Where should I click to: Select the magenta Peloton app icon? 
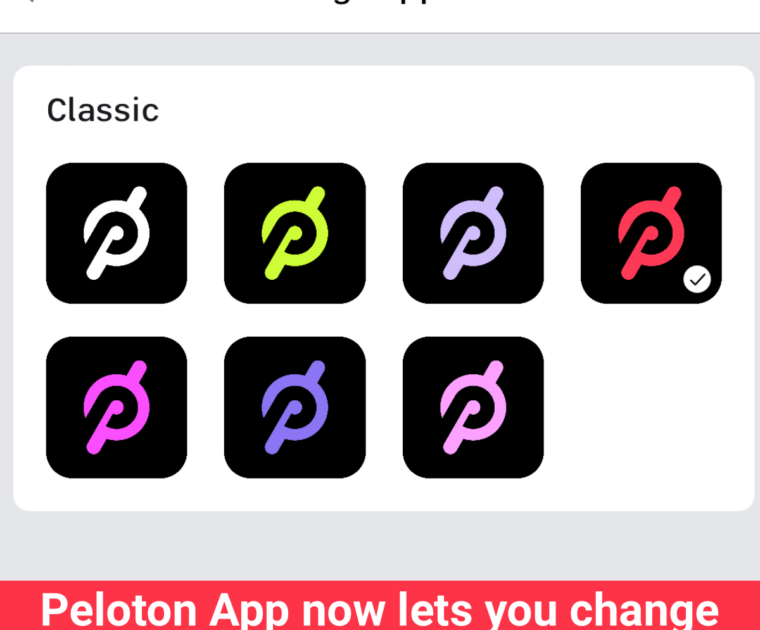[116, 407]
